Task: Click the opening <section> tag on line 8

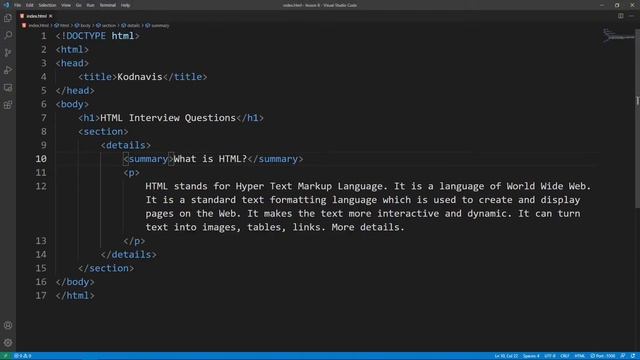Action: (103, 131)
